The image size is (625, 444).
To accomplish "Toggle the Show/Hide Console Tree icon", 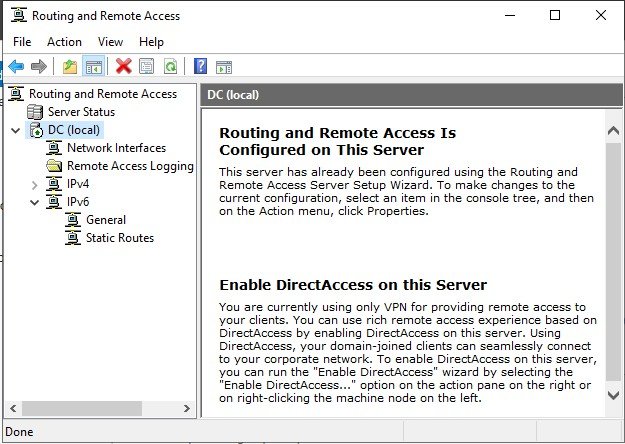I will point(94,66).
